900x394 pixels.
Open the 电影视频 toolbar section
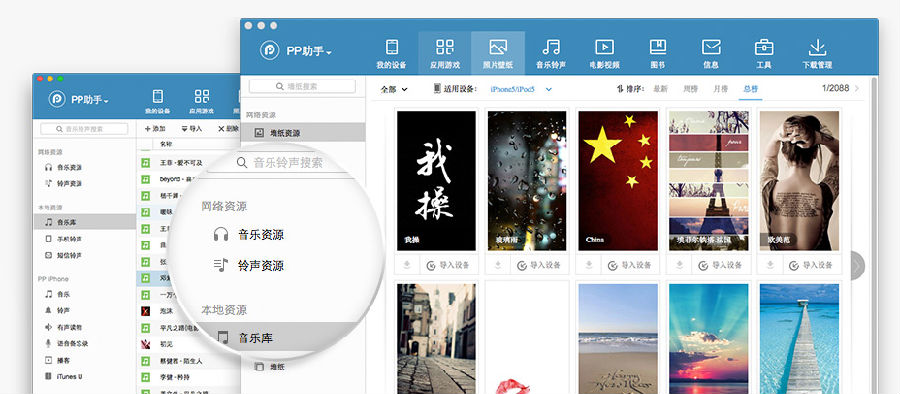click(x=604, y=53)
